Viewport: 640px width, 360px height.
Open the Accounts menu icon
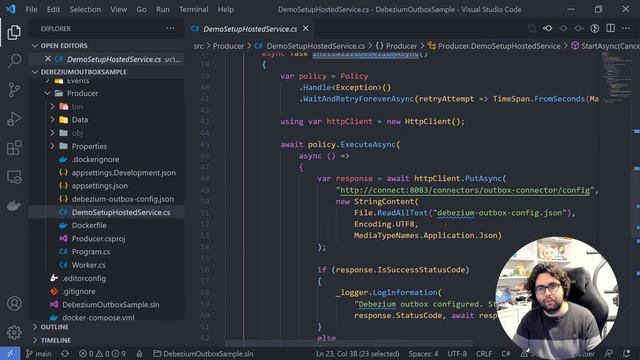point(14,304)
